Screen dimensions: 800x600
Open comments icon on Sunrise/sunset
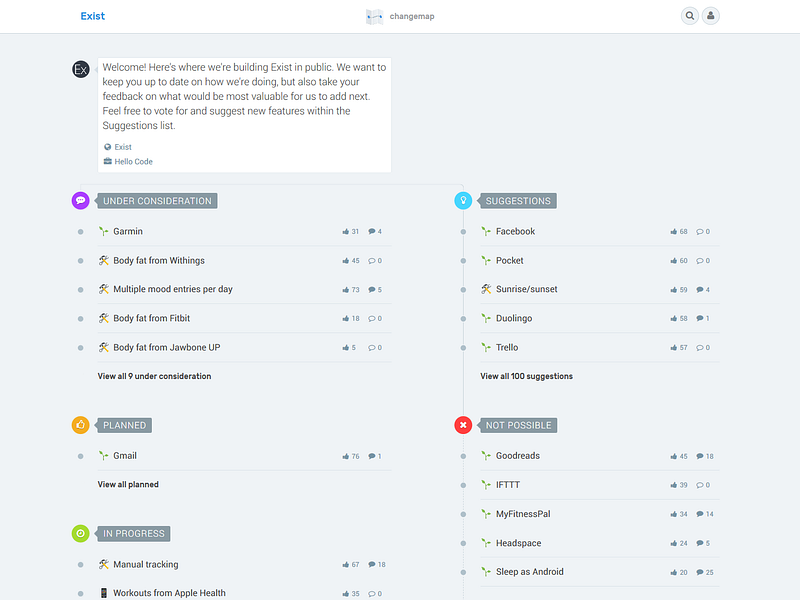point(700,290)
